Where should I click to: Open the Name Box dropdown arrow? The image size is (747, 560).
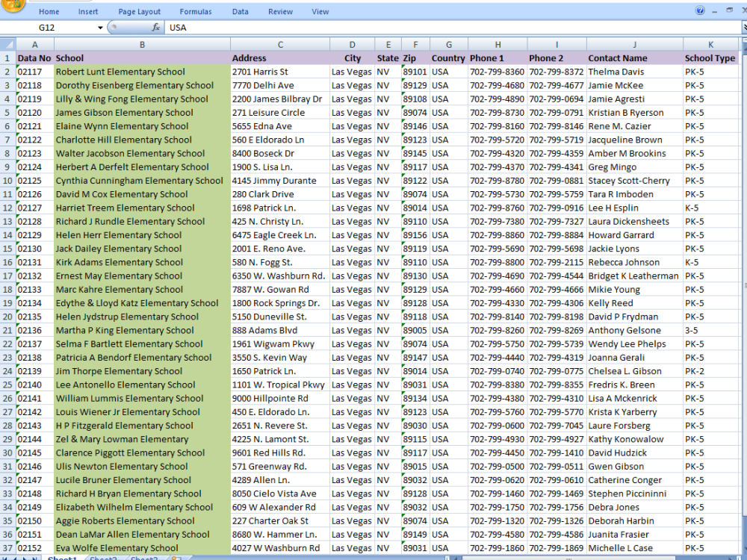[100, 28]
